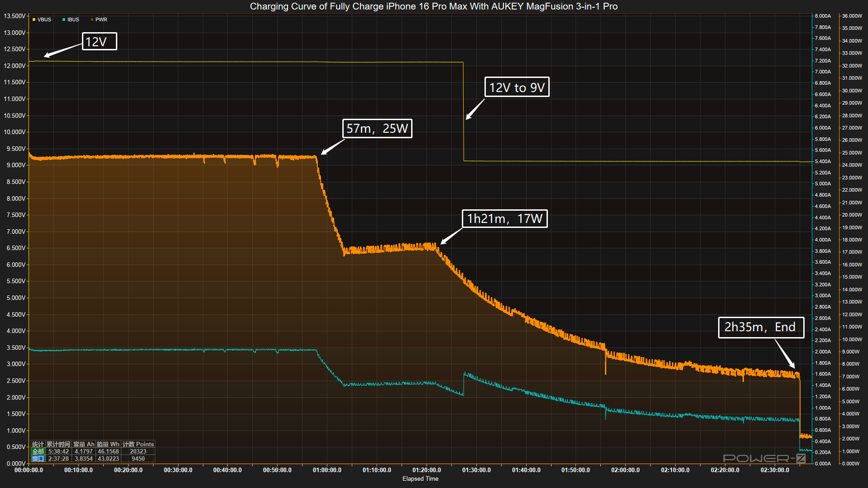The width and height of the screenshot is (868, 488).
Task: Click the 00:30:00.0 time axis tick
Action: [x=178, y=470]
